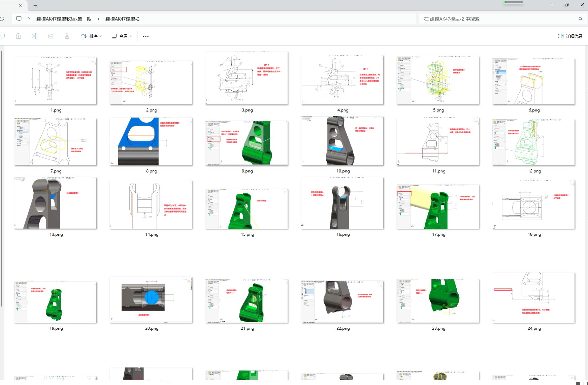Screen dimensions: 588x385
Task: Click the This PC monitor icon in address bar
Action: 19,19
